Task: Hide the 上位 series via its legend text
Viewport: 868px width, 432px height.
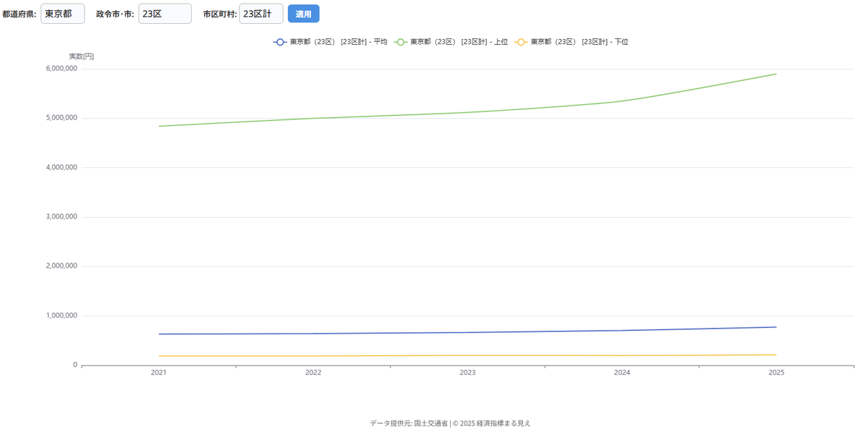Action: (459, 42)
